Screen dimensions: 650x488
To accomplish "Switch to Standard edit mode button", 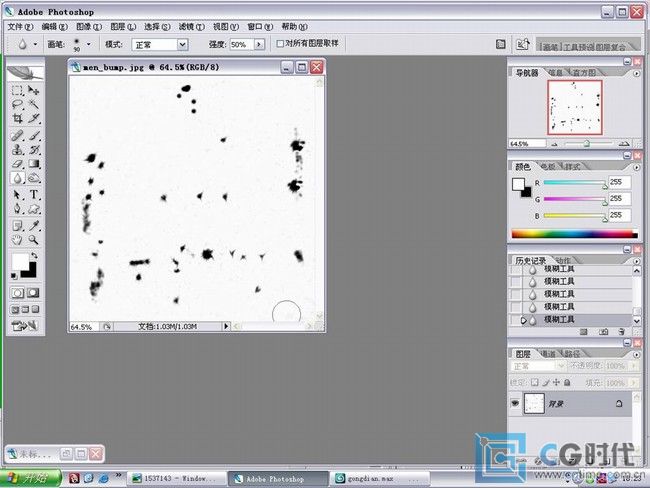I will coord(17,293).
